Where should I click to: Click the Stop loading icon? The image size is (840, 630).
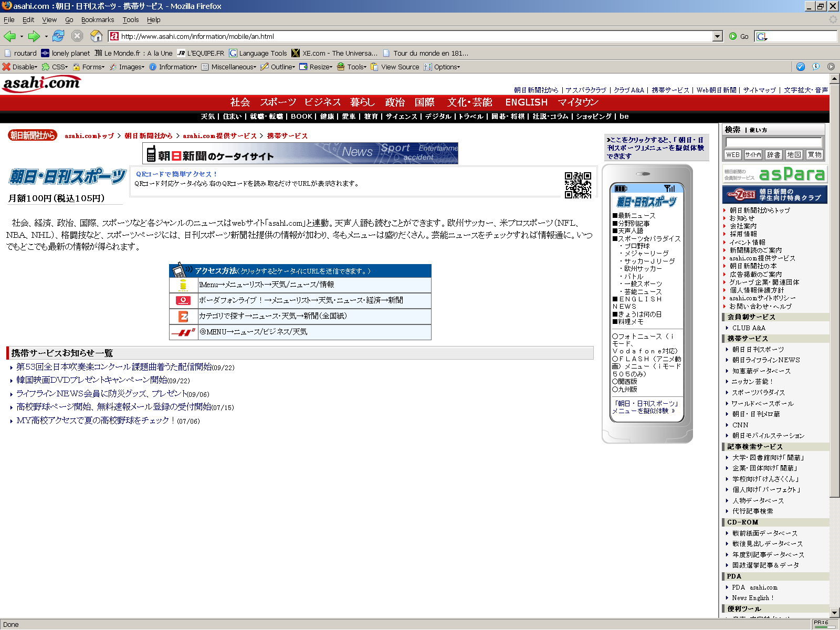tap(77, 36)
